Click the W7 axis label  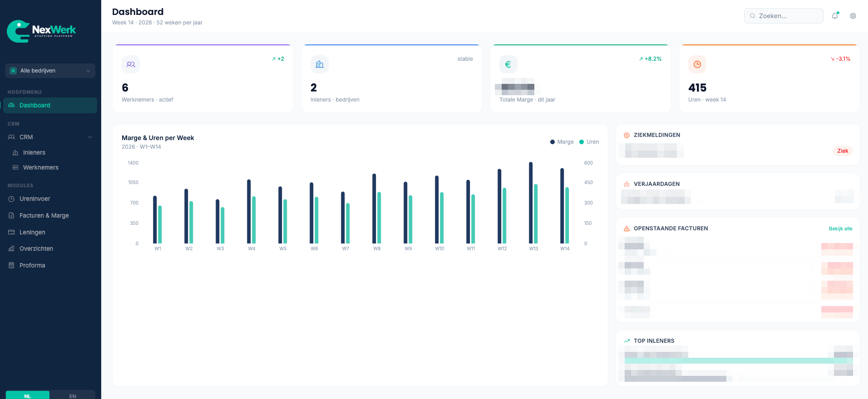[x=345, y=248]
